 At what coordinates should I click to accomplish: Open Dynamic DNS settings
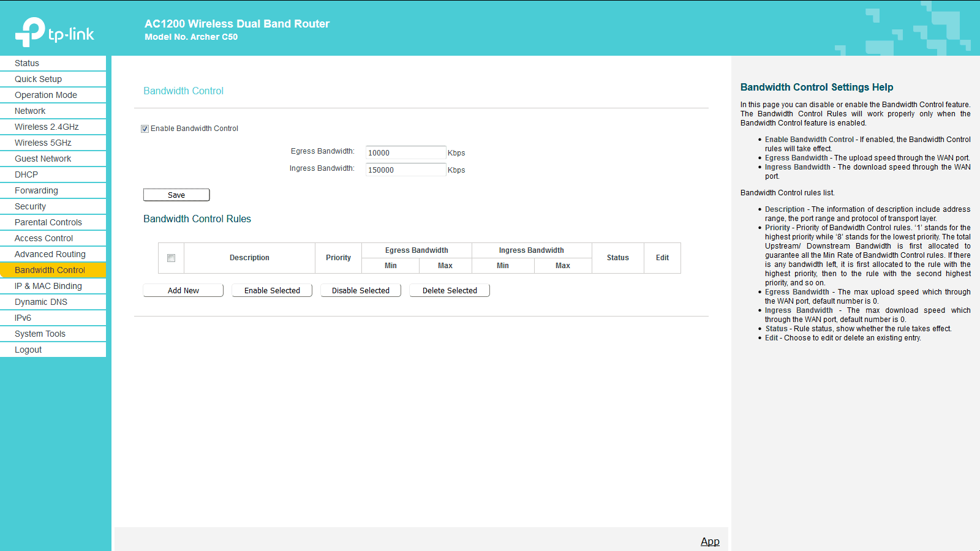click(53, 302)
